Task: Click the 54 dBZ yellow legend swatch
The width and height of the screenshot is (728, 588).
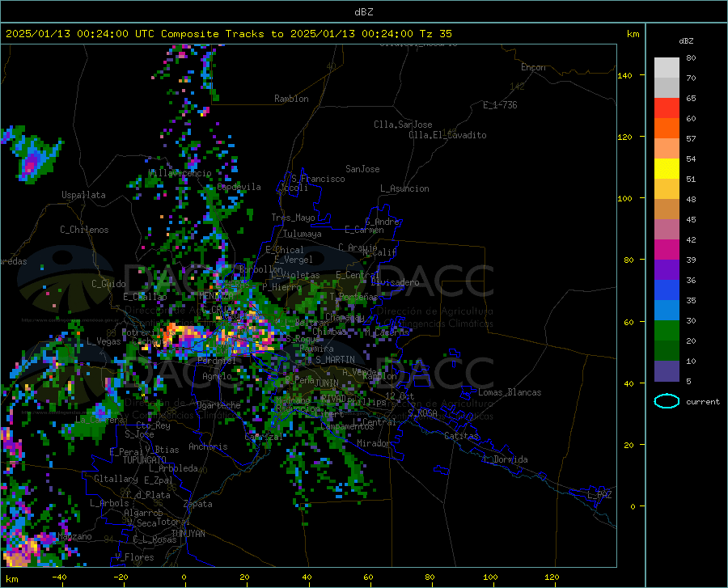Action: [667, 168]
